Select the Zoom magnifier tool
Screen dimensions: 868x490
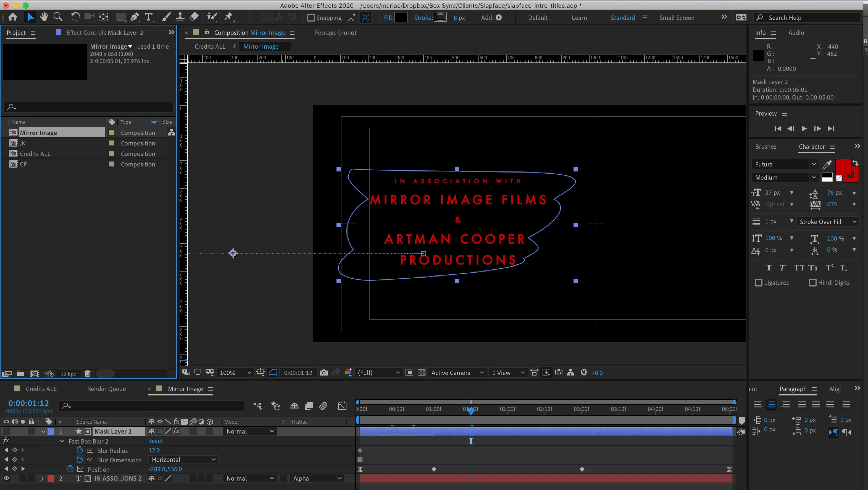pos(58,17)
